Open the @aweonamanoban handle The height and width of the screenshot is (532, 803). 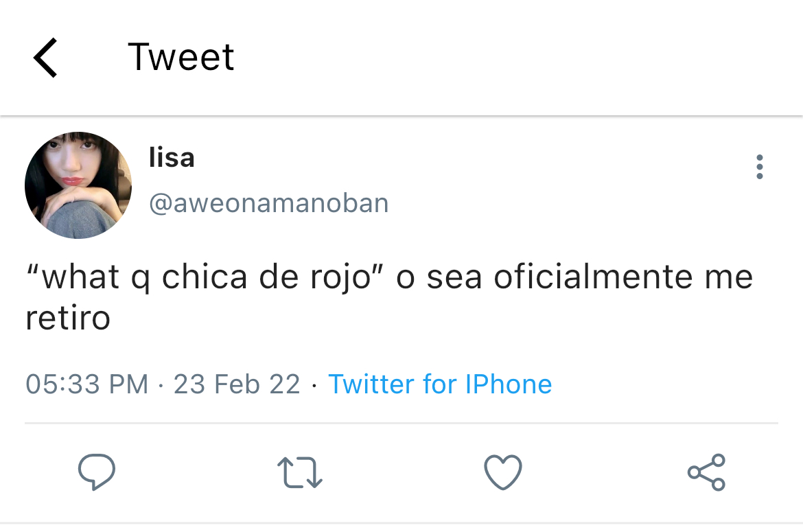pos(269,203)
